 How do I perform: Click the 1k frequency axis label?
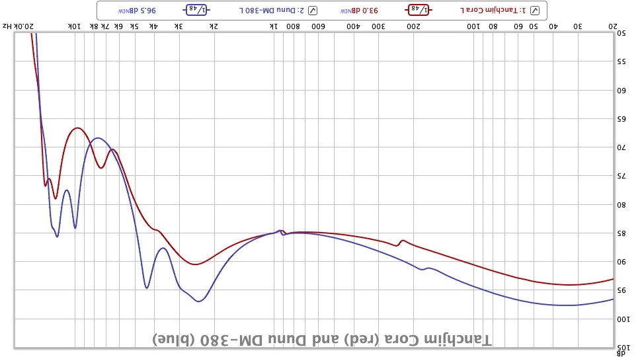point(274,26)
